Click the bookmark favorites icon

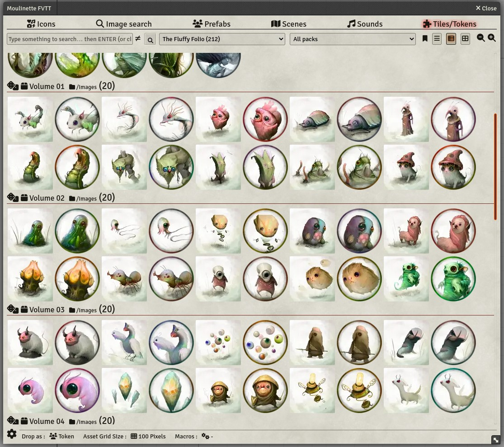(424, 38)
